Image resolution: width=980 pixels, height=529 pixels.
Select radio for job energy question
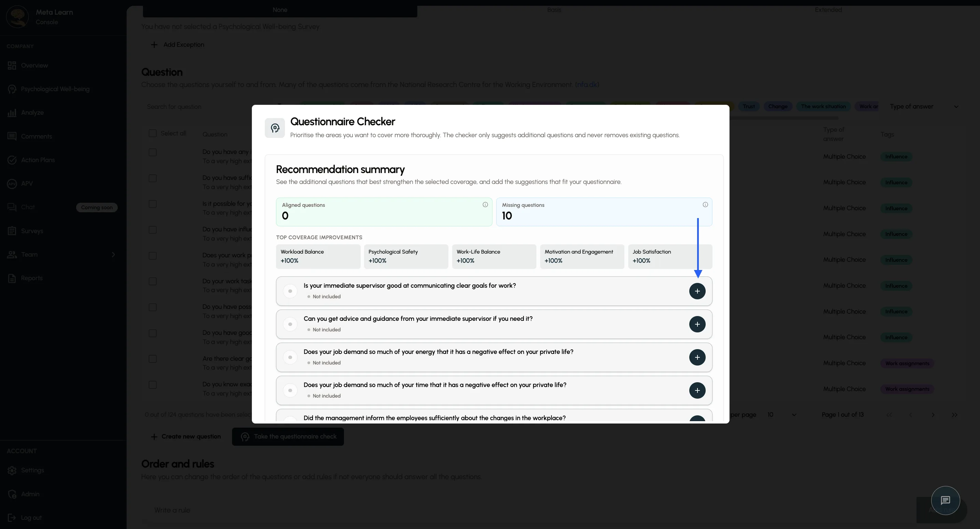point(290,357)
